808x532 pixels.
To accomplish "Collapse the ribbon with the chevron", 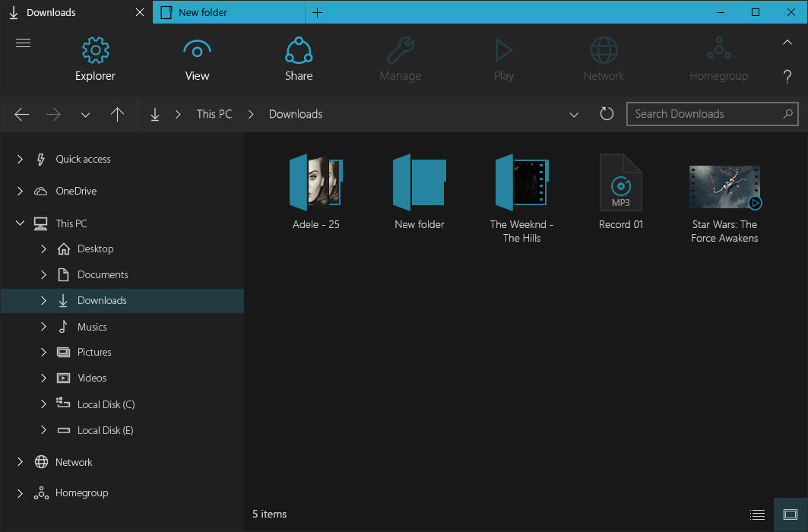I will coord(787,42).
